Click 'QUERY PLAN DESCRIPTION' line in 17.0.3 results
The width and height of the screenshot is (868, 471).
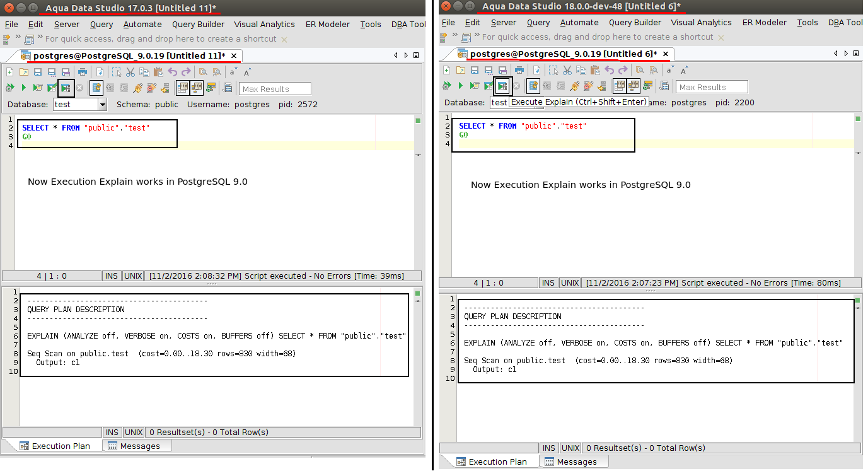click(76, 310)
